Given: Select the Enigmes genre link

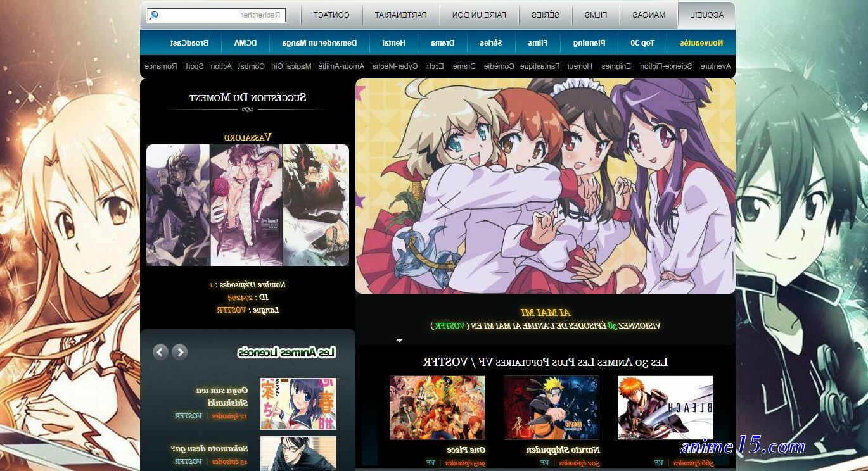Looking at the screenshot, I should point(616,66).
